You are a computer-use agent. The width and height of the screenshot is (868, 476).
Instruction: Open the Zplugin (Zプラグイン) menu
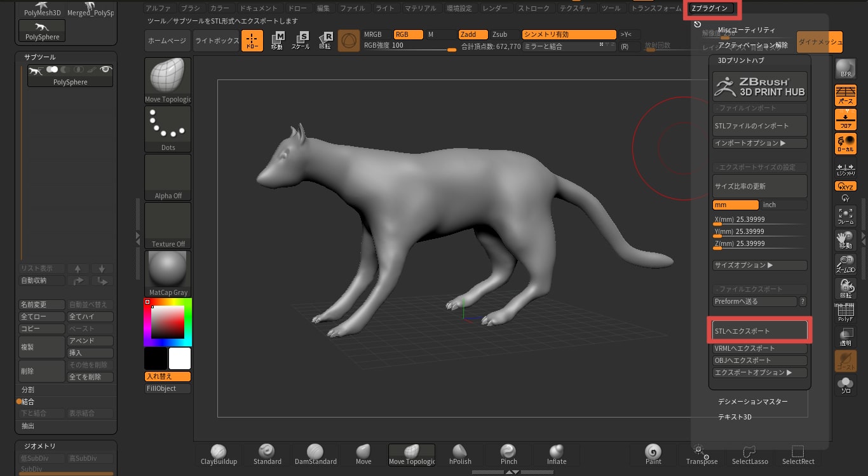tap(712, 8)
